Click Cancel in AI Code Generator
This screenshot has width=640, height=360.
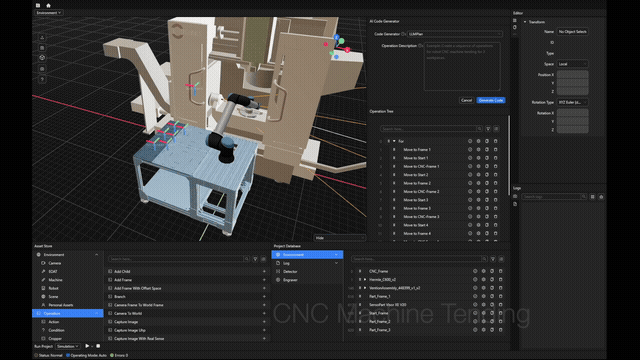click(x=466, y=100)
